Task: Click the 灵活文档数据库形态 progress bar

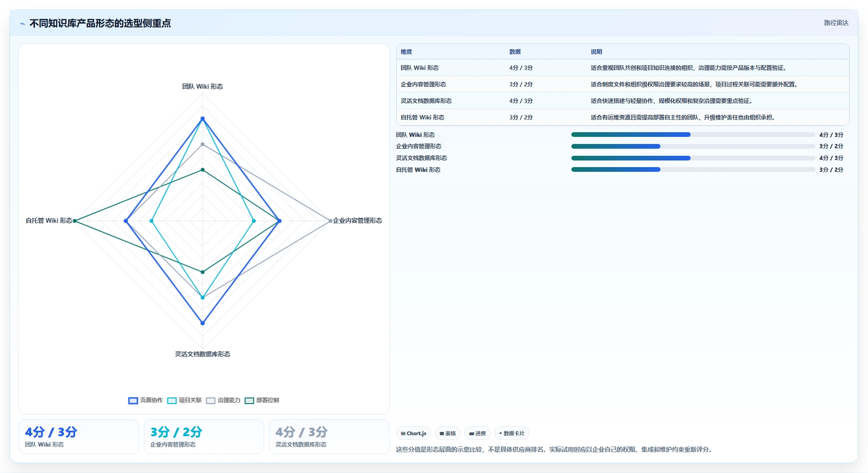Action: coord(693,158)
